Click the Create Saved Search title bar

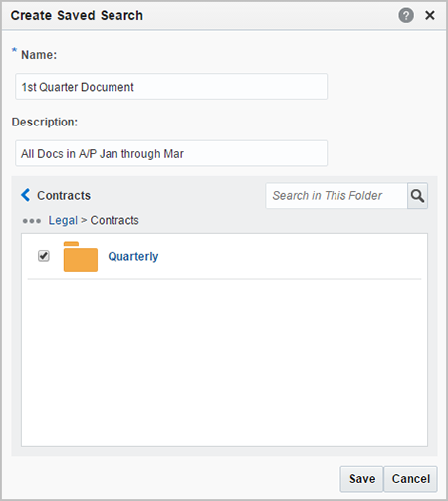coord(77,15)
